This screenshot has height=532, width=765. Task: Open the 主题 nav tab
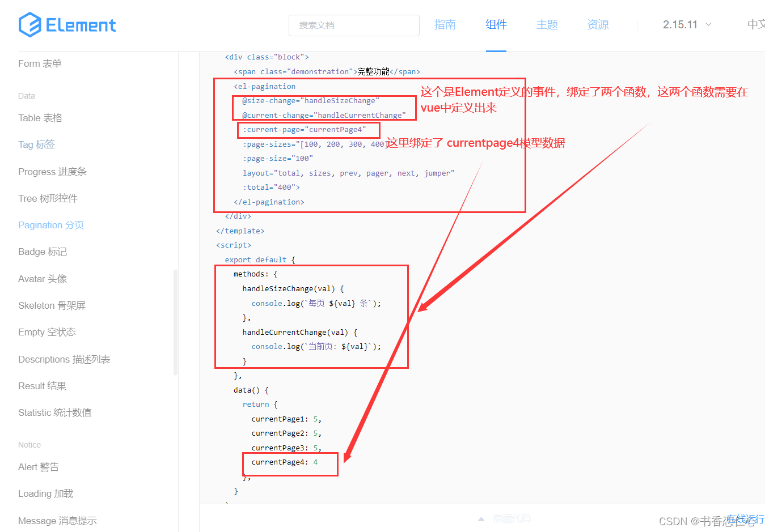pos(547,24)
